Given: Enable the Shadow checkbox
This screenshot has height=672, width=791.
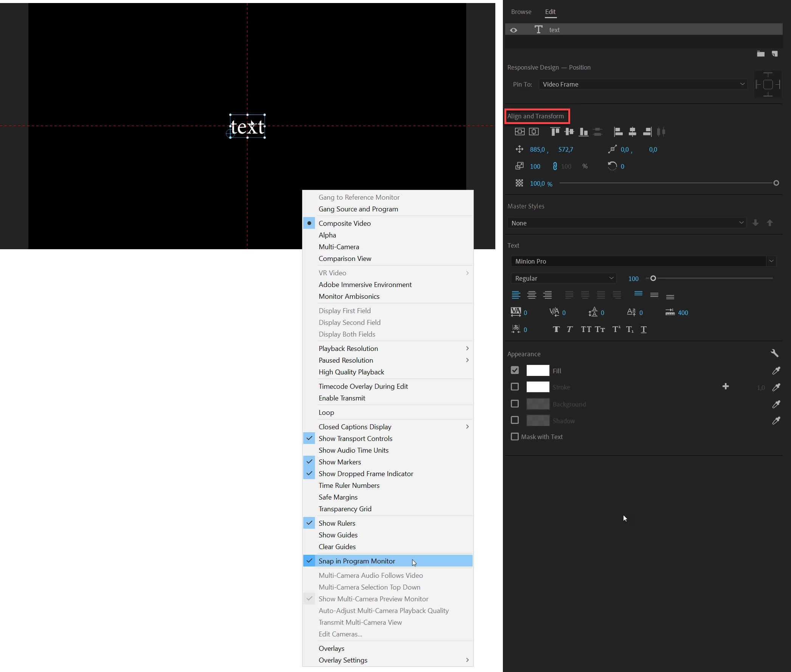Looking at the screenshot, I should [515, 420].
